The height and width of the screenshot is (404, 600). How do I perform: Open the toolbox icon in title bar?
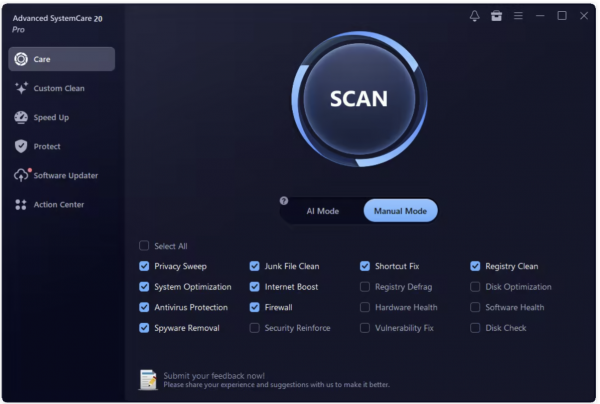(496, 16)
